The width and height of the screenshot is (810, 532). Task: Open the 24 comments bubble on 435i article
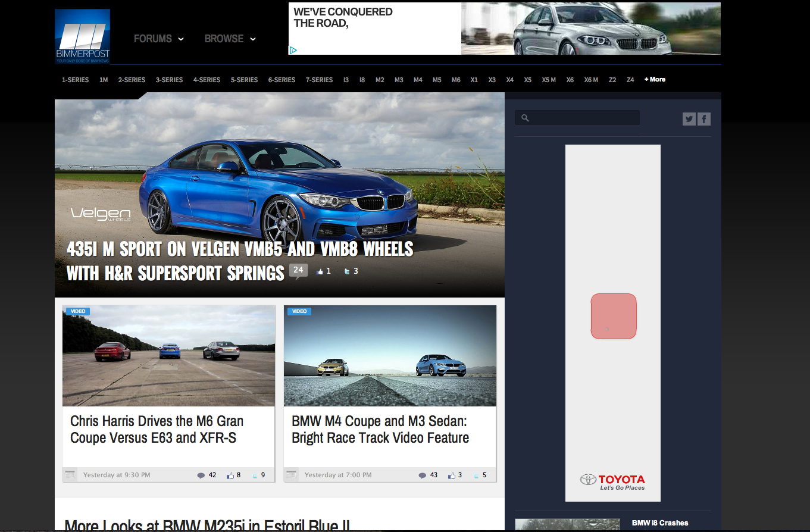click(x=298, y=271)
